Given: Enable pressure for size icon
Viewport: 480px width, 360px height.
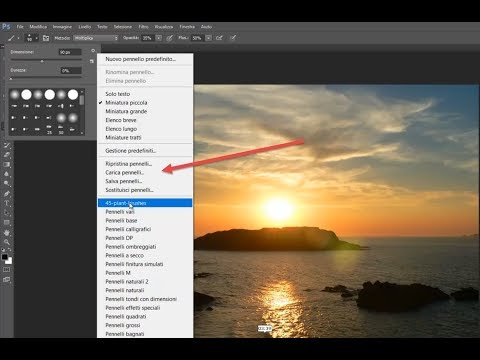Looking at the screenshot, I should 233,38.
